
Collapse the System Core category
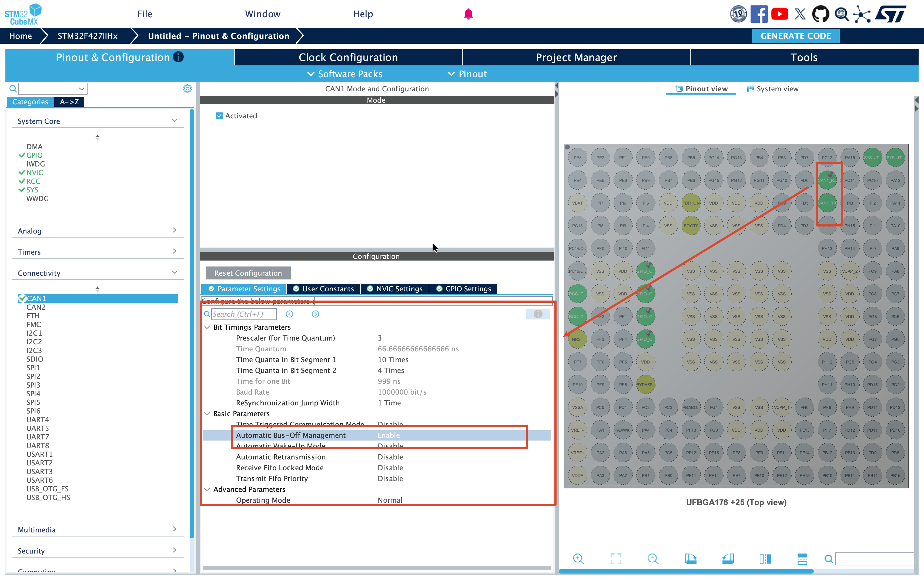click(x=175, y=121)
